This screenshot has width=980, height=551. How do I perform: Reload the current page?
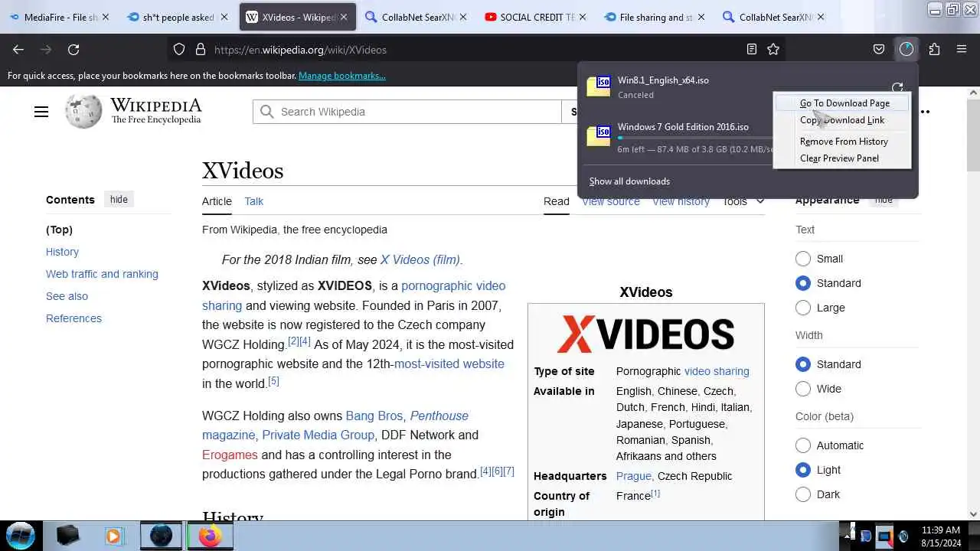(x=73, y=49)
